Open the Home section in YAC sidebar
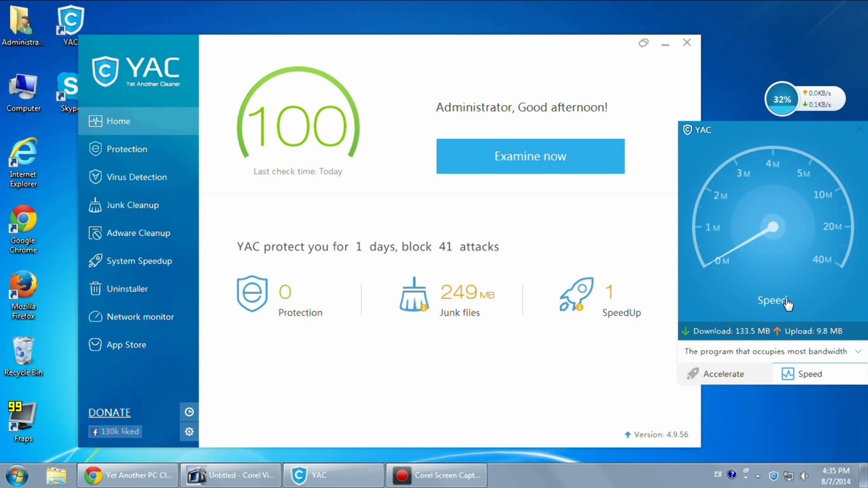The image size is (868, 488). tap(138, 121)
